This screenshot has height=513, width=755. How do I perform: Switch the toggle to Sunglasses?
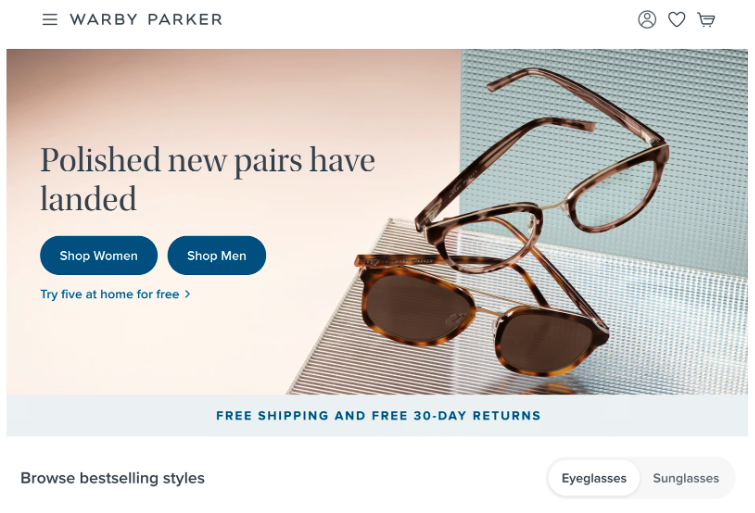point(686,478)
